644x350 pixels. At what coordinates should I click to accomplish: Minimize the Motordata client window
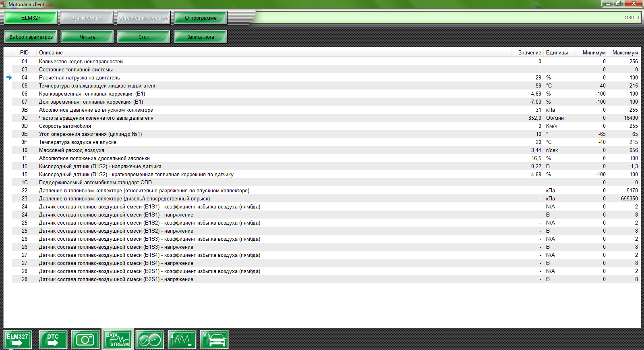(x=607, y=4)
